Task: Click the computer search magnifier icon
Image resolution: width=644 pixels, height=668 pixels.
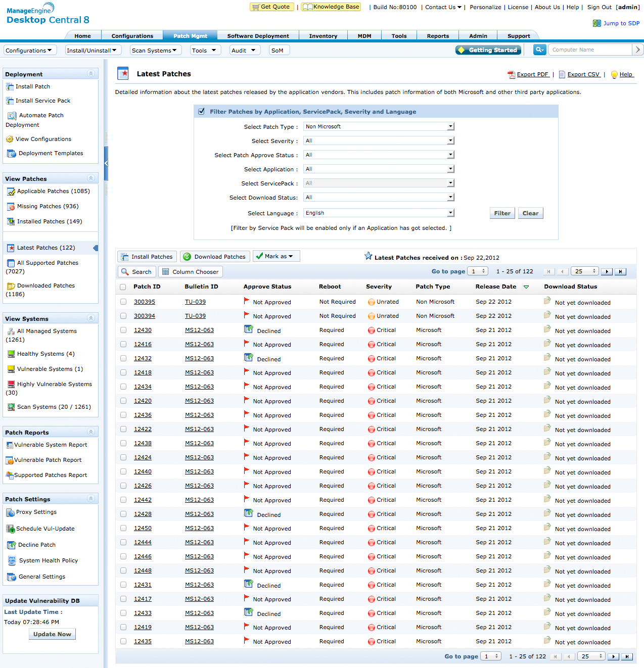Action: click(539, 50)
